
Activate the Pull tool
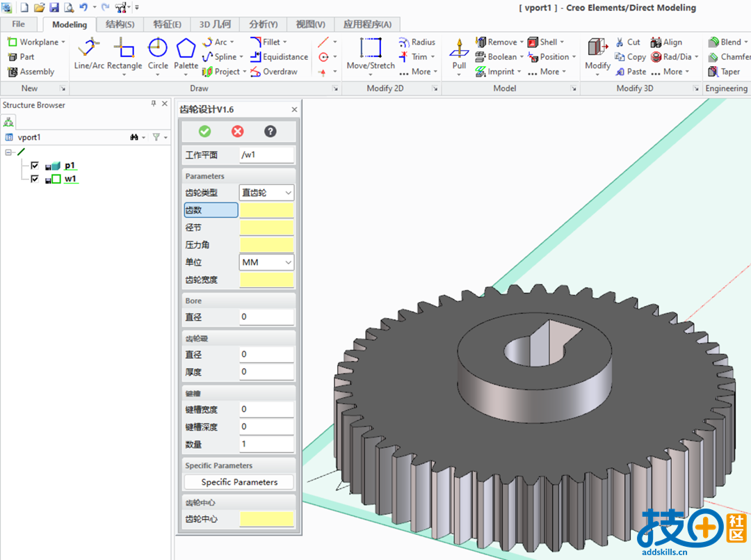click(459, 54)
